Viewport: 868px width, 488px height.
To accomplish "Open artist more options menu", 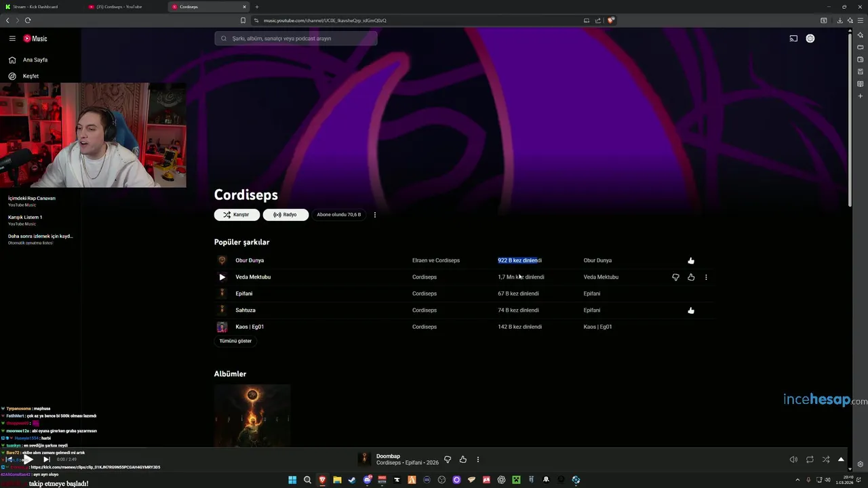I will (x=375, y=215).
